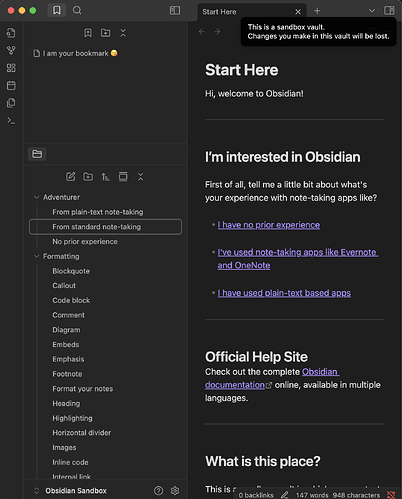Open today's daily note calendar icon
The width and height of the screenshot is (402, 499).
tap(11, 85)
